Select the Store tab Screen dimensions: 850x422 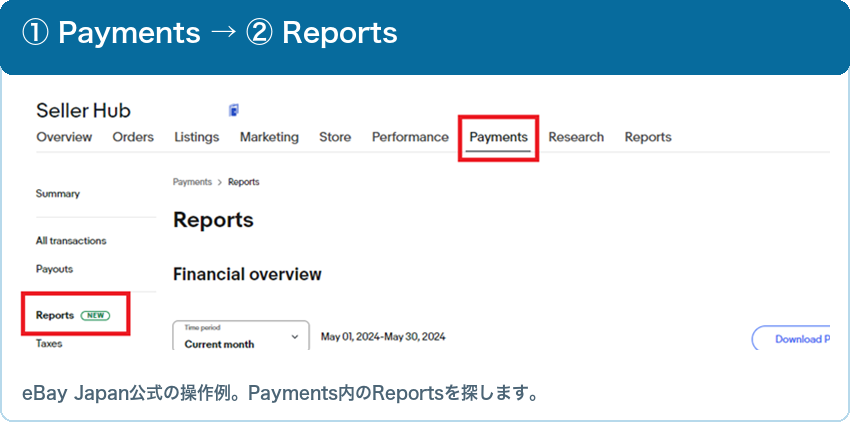335,137
